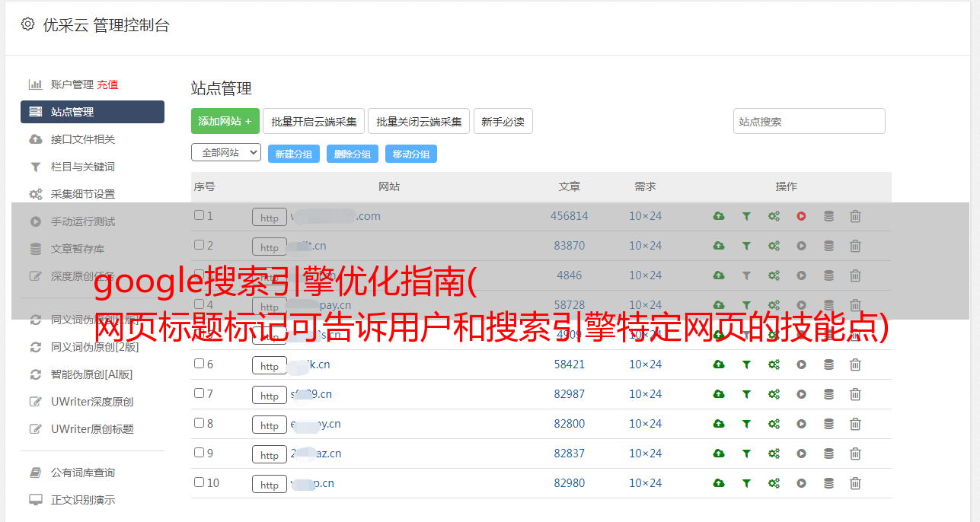This screenshot has height=522, width=980.
Task: Open gears settings icon in row 7
Action: tap(774, 394)
